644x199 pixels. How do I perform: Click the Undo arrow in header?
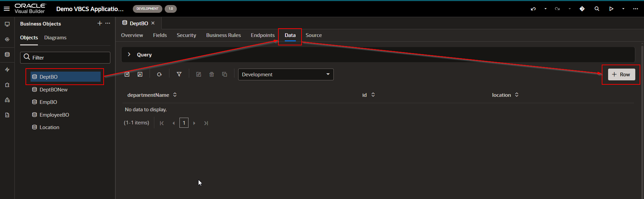pos(533,9)
